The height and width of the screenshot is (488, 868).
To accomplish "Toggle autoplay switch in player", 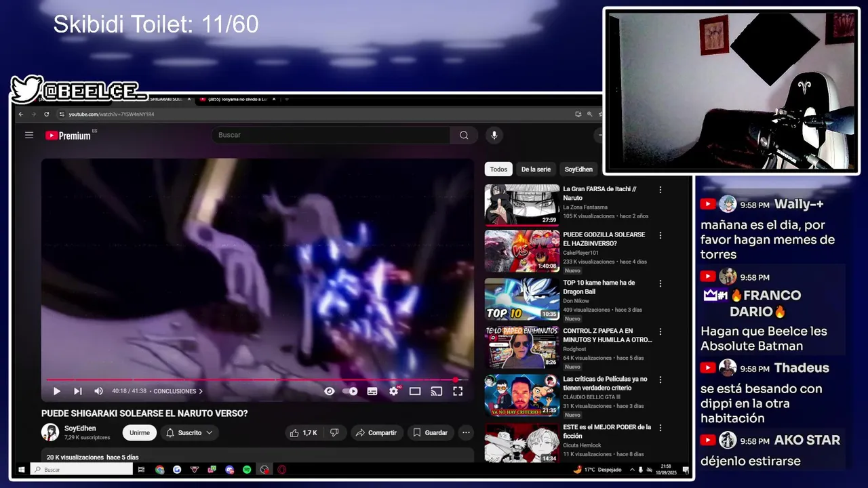I will pyautogui.click(x=350, y=391).
